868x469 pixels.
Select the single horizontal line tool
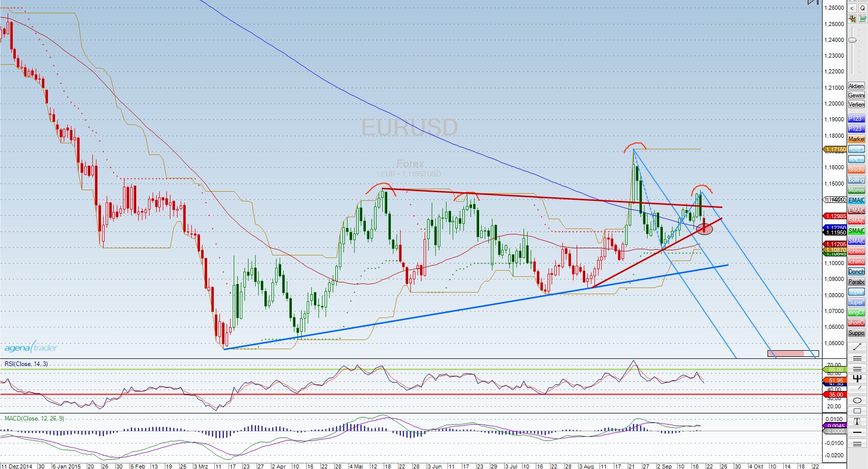[857, 432]
